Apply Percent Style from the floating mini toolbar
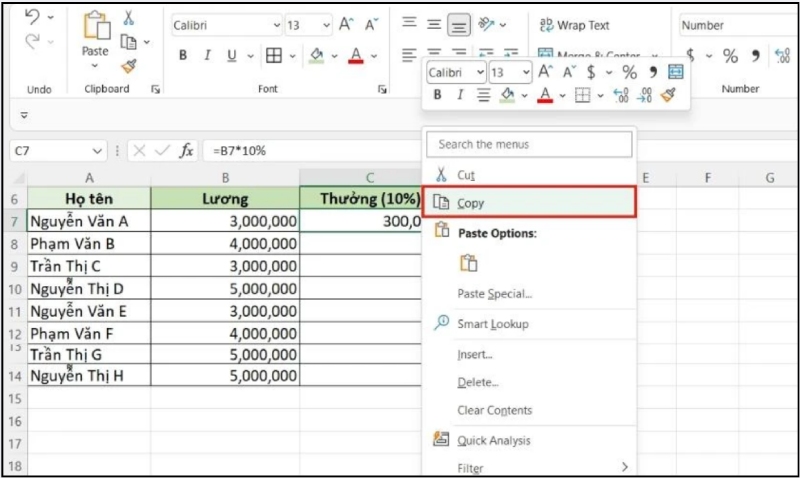800x478 pixels. pos(629,72)
